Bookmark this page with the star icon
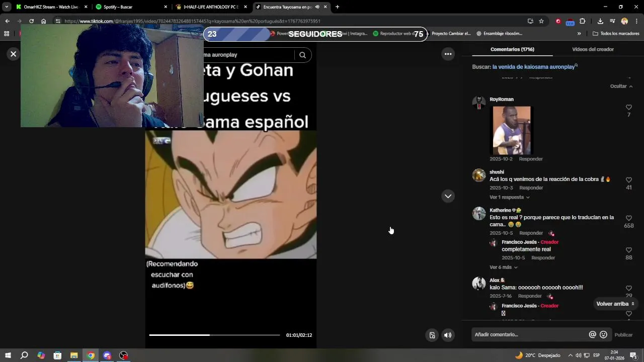This screenshot has height=362, width=644. point(541,21)
